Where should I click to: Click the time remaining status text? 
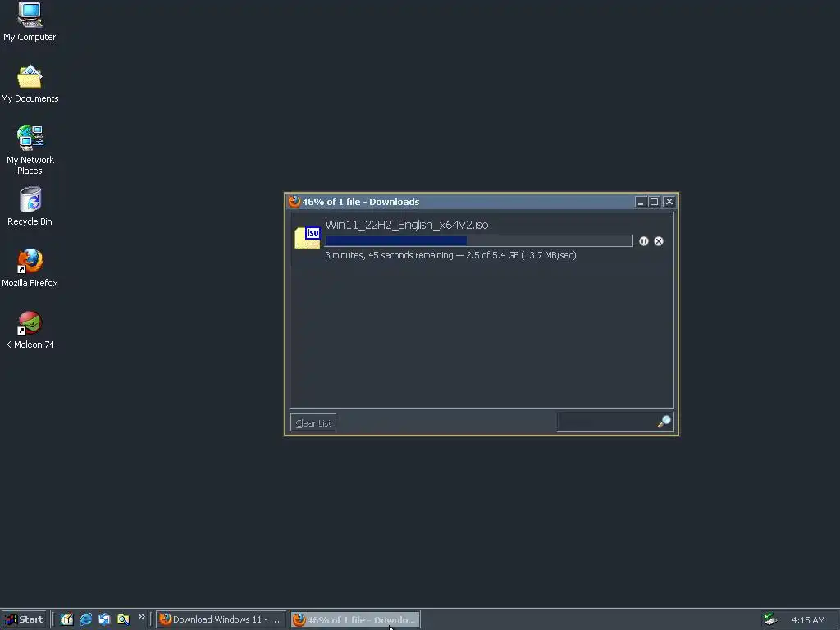click(450, 256)
